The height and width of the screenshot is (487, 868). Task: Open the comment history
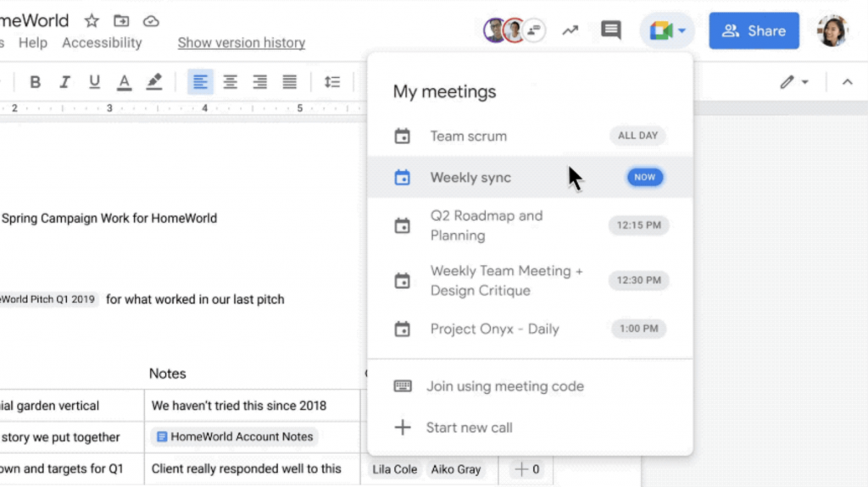click(611, 30)
